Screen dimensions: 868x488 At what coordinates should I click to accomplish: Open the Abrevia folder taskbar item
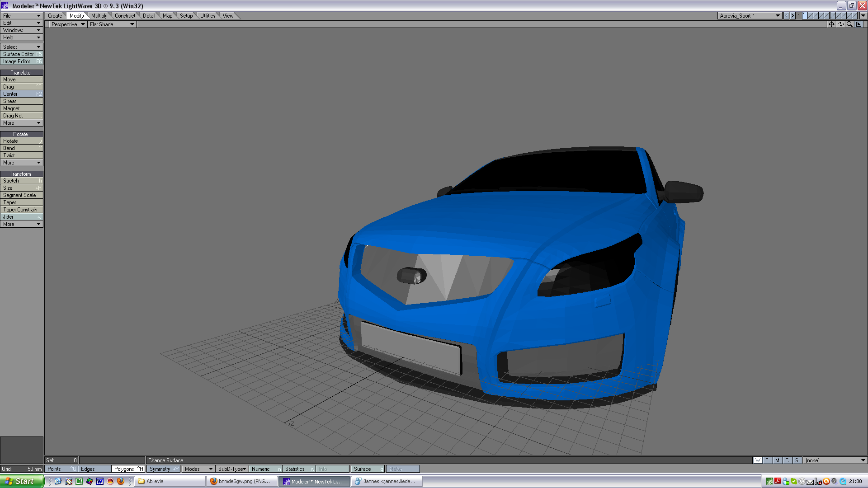tap(170, 481)
